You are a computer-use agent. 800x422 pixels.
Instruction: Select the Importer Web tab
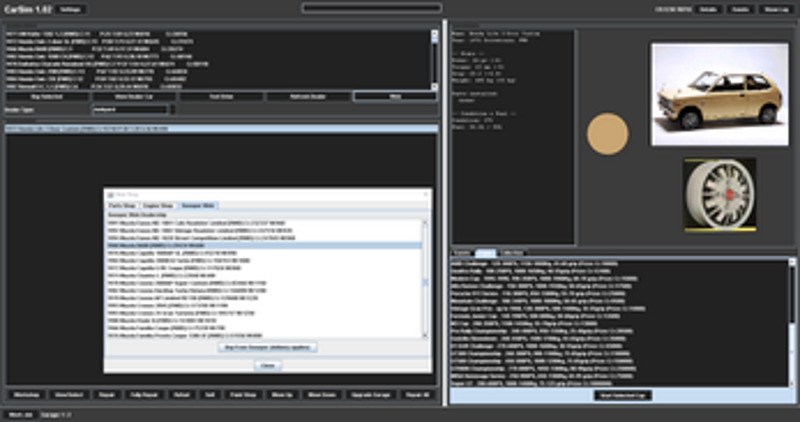[x=197, y=204]
